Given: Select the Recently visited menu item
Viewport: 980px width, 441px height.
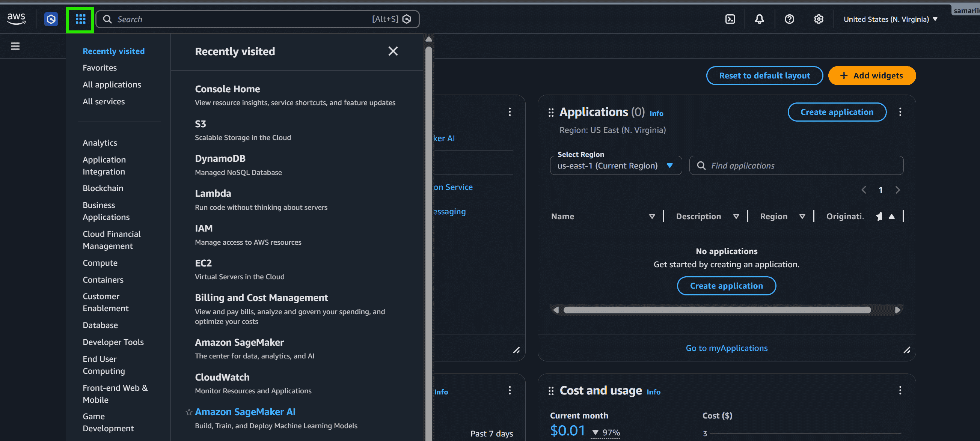Looking at the screenshot, I should click(x=113, y=51).
